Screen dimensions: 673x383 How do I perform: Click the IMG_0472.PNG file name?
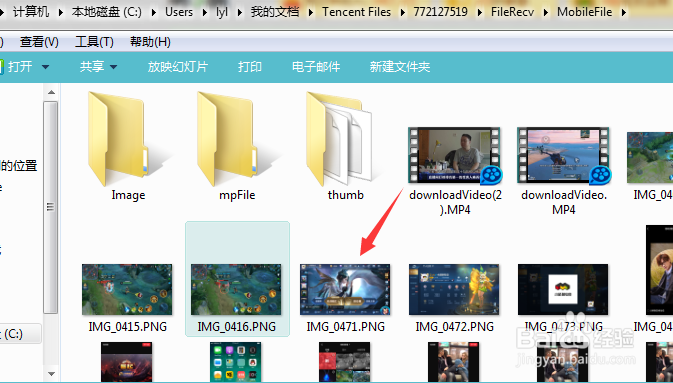click(455, 327)
